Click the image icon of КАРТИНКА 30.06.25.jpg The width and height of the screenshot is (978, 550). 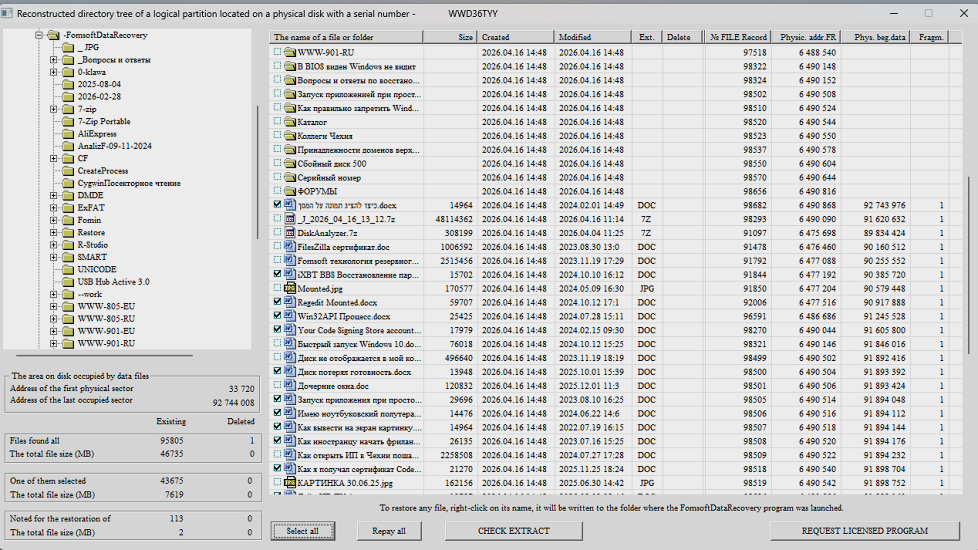(x=290, y=483)
